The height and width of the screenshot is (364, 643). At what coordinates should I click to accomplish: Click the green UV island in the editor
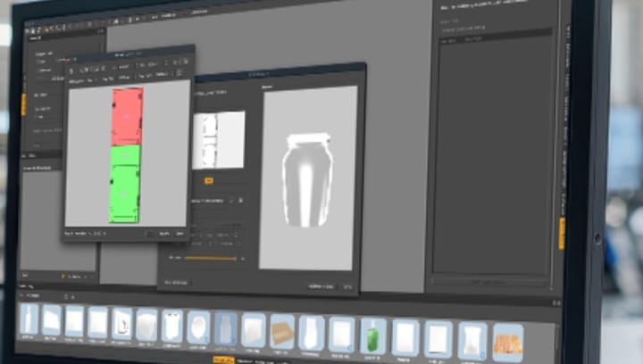point(126,185)
